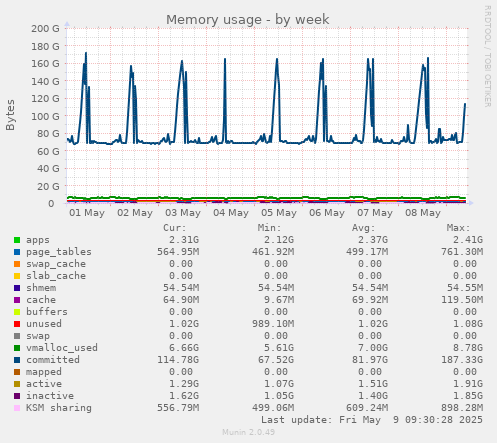
Task: Click the 'buffers' legend label
Action: [47, 312]
